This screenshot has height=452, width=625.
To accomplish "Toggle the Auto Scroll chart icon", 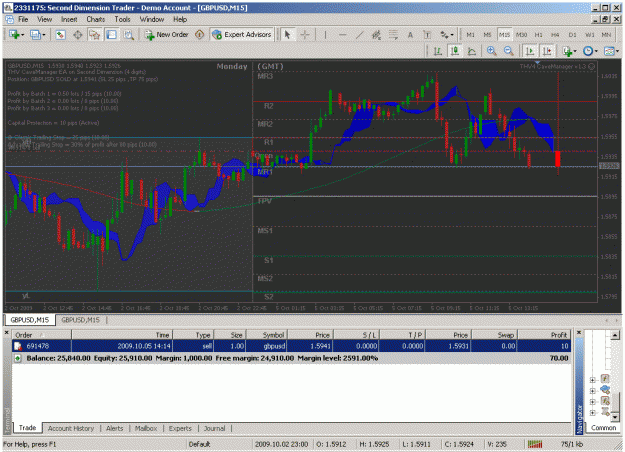I will pyautogui.click(x=530, y=51).
